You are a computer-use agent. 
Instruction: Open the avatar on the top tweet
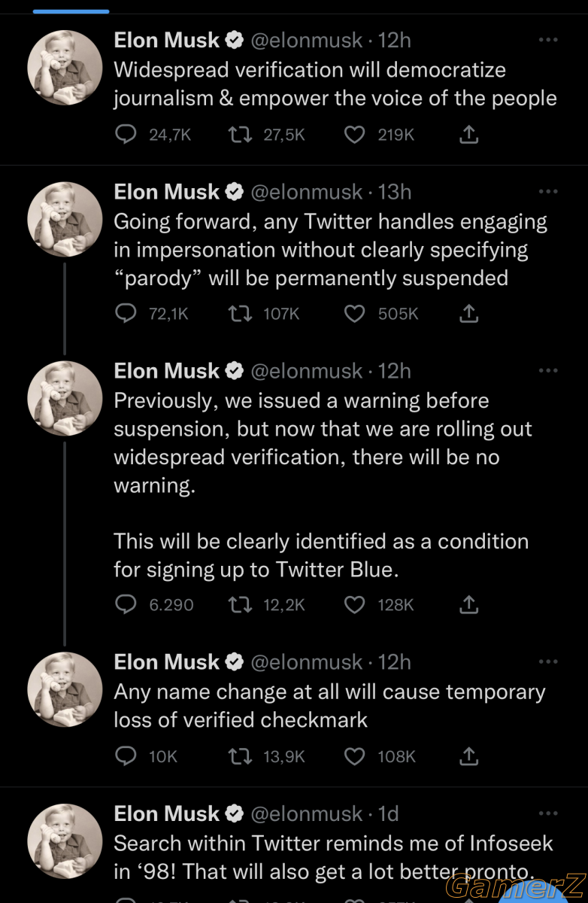tap(65, 68)
